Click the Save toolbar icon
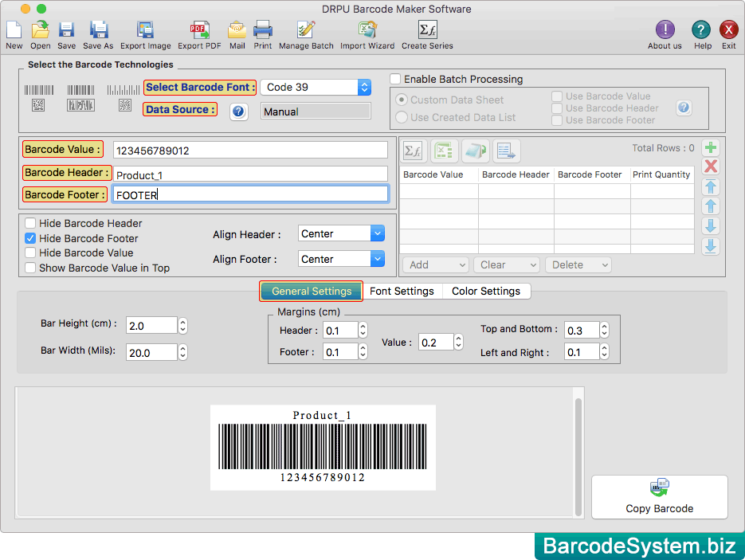Viewport: 745px width, 560px height. 66,30
